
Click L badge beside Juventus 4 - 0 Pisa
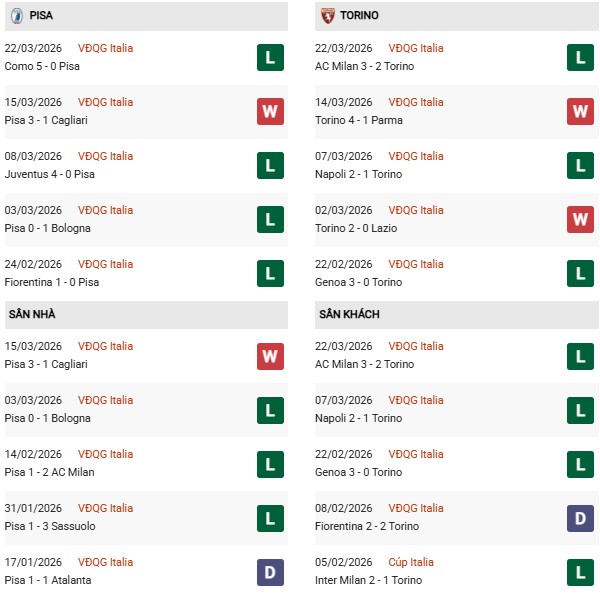point(270,165)
